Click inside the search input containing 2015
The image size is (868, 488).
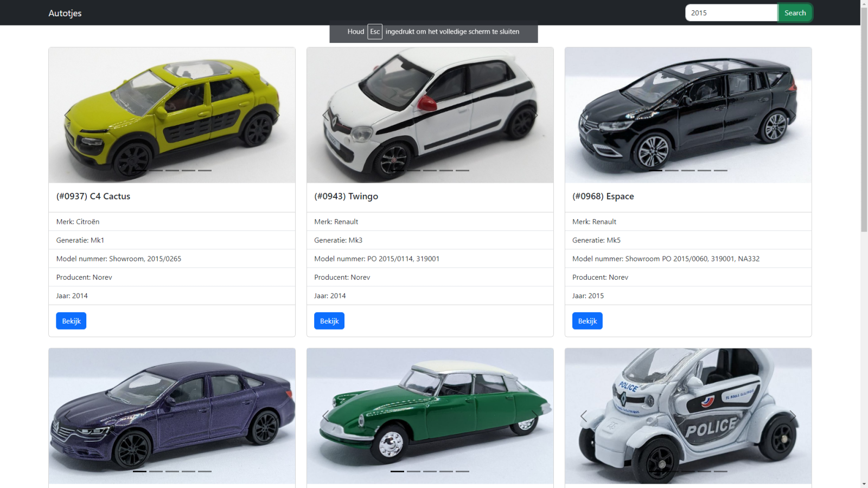point(731,12)
